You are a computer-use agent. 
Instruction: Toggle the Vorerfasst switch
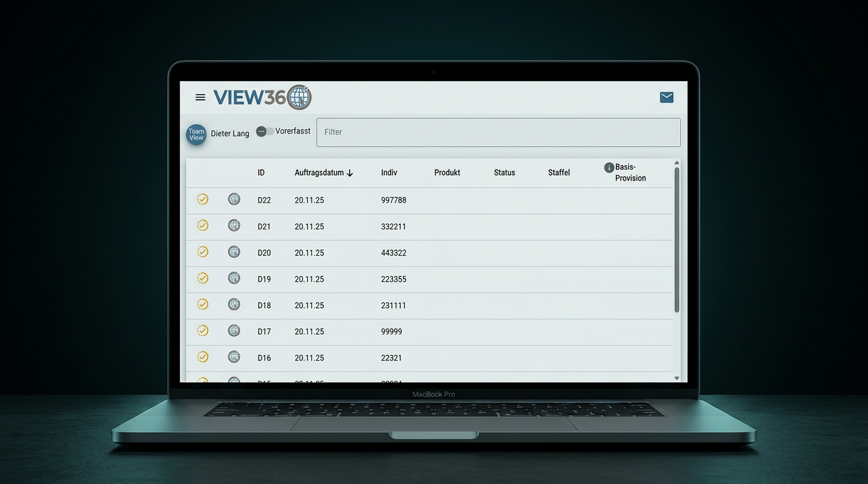coord(265,131)
